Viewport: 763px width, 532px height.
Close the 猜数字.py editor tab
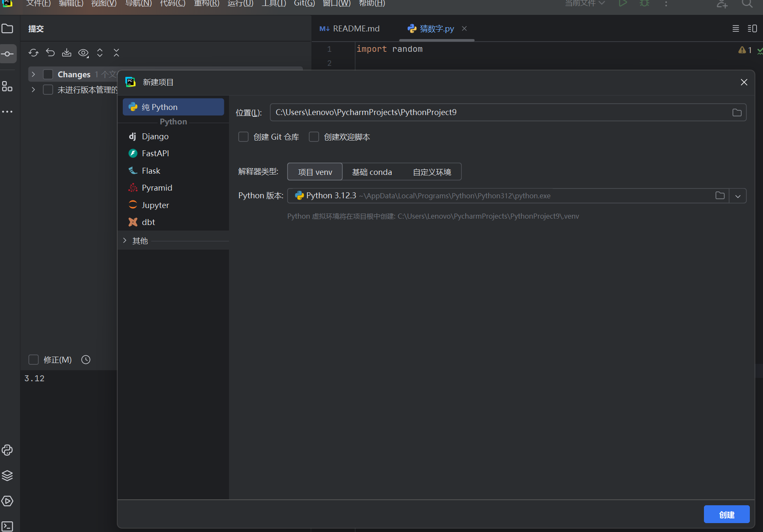(x=464, y=28)
